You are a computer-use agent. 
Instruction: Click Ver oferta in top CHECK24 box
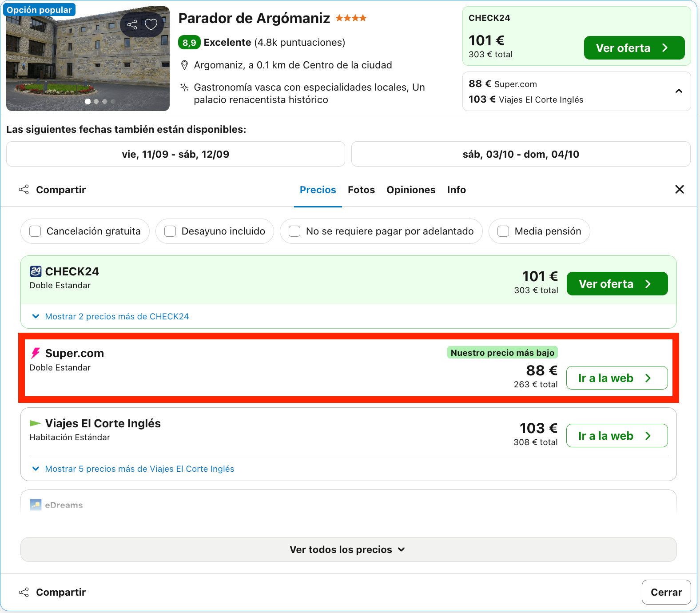(x=634, y=48)
